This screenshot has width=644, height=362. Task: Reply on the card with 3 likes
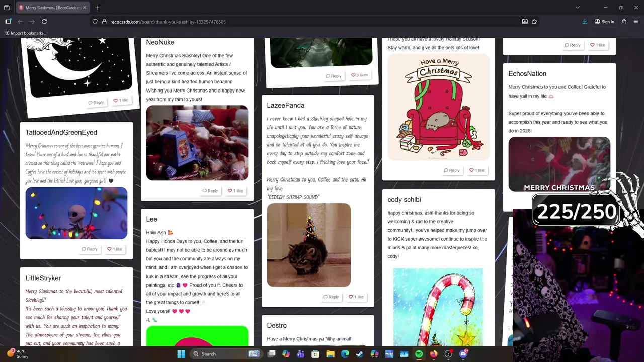pyautogui.click(x=334, y=76)
